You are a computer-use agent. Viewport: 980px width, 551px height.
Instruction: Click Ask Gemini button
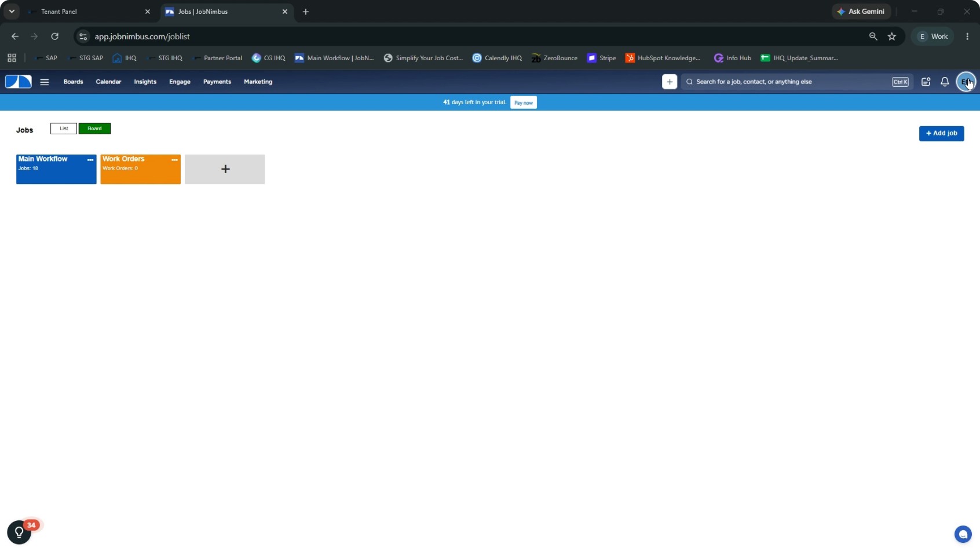(x=861, y=12)
